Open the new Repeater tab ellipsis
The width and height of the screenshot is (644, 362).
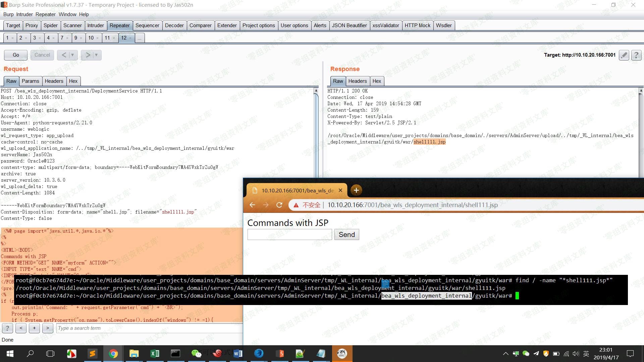click(140, 38)
